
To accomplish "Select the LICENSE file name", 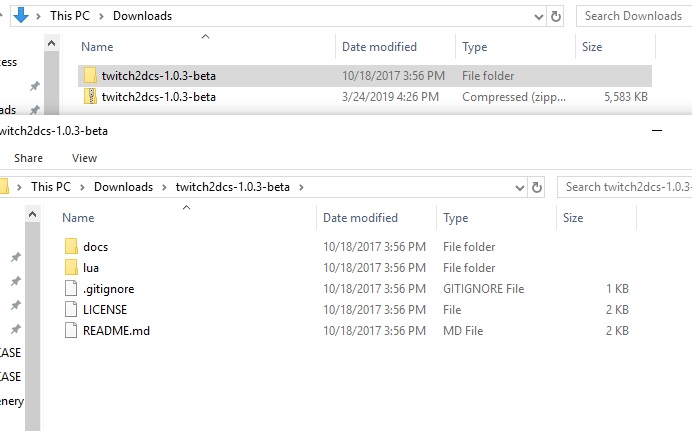I will (x=105, y=310).
